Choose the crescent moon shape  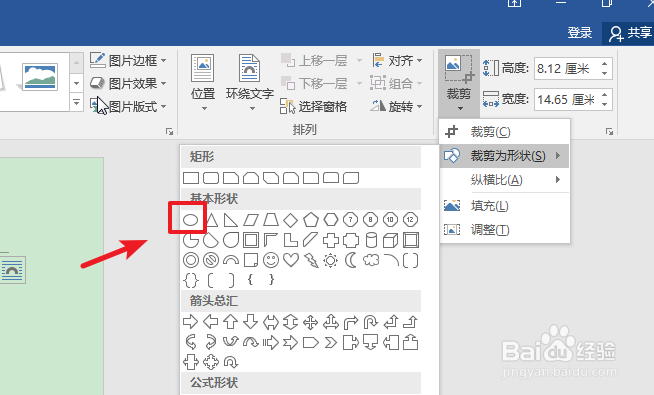tap(351, 260)
